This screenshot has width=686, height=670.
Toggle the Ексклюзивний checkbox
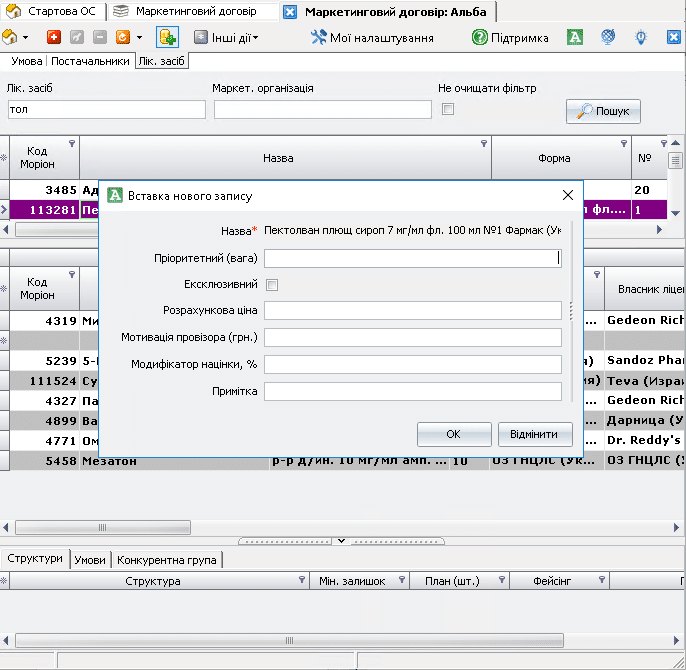point(272,285)
